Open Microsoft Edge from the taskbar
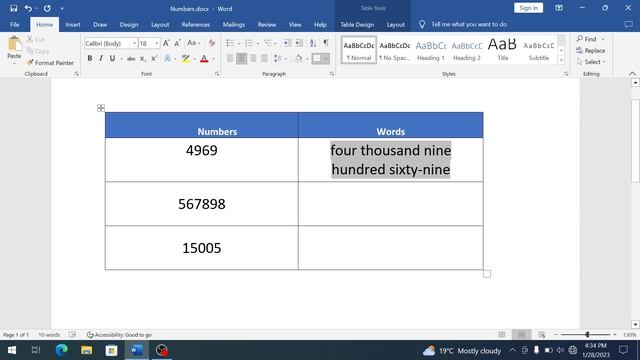The width and height of the screenshot is (640, 360). click(62, 350)
